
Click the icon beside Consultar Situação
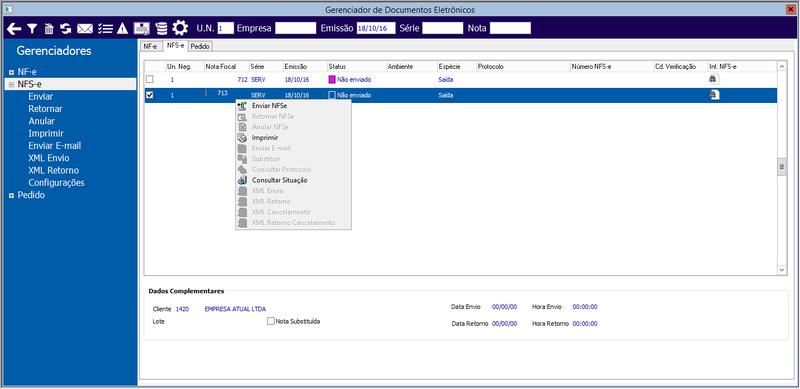[242, 180]
